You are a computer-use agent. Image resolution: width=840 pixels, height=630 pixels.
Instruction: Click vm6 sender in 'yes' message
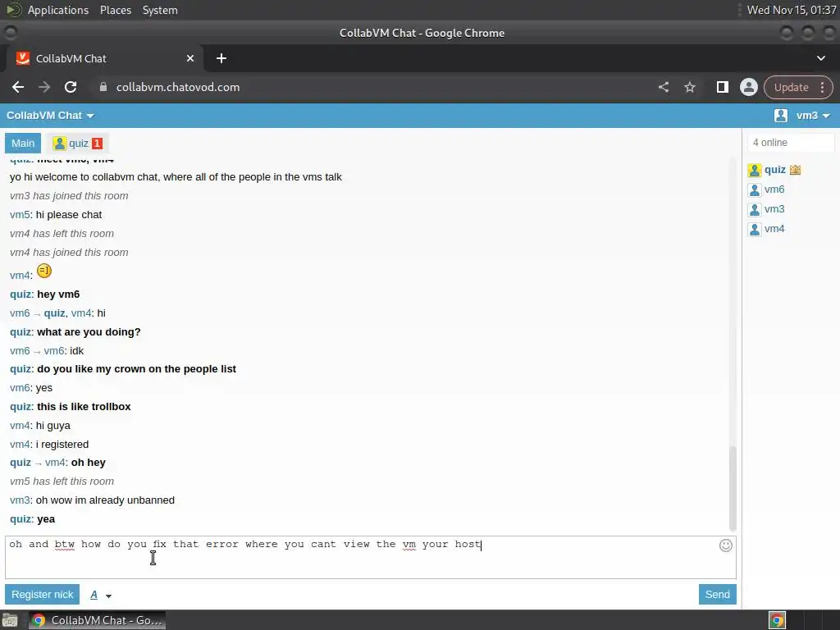(20, 388)
